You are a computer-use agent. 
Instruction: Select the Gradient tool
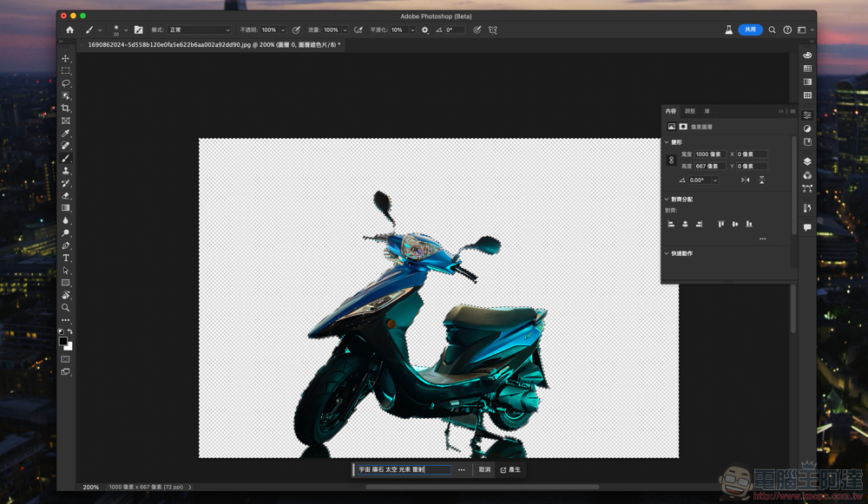point(65,208)
